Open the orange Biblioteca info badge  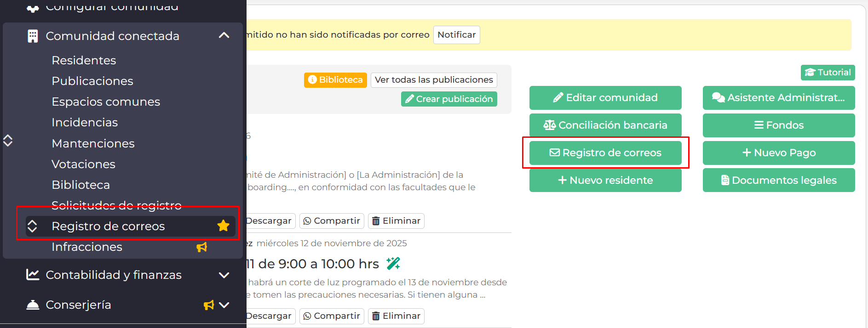(335, 80)
